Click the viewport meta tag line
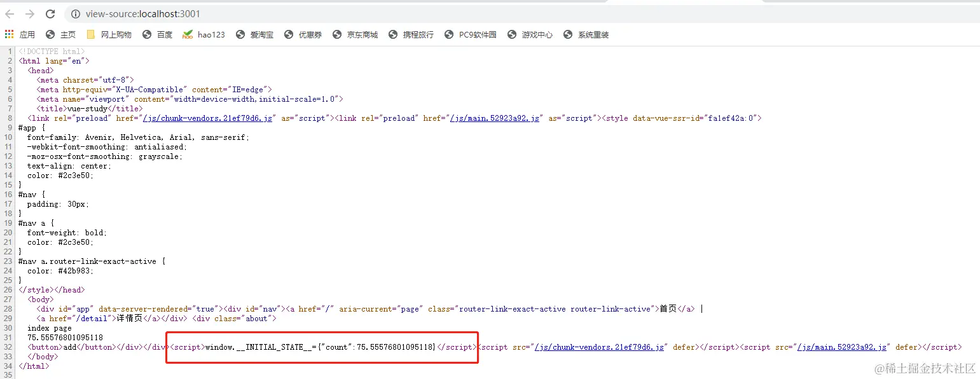 tap(190, 99)
